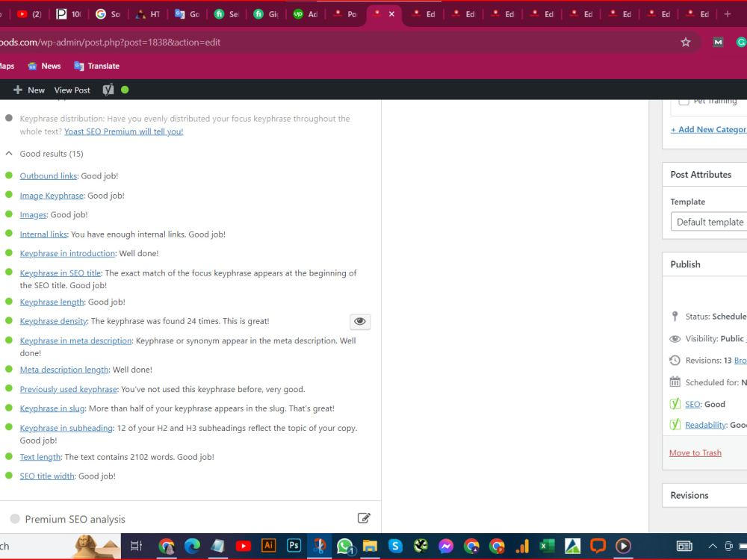Image resolution: width=747 pixels, height=560 pixels.
Task: Click the Text length link
Action: [x=40, y=457]
